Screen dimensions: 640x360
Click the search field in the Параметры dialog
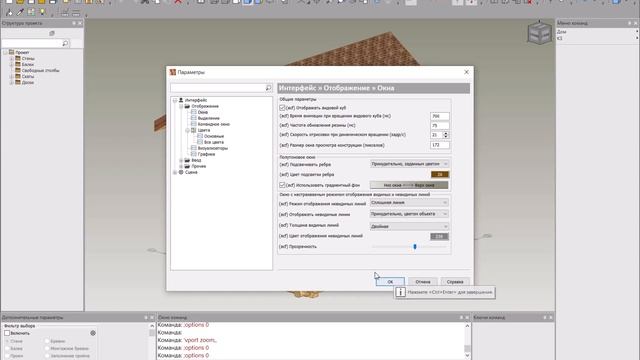(218, 88)
